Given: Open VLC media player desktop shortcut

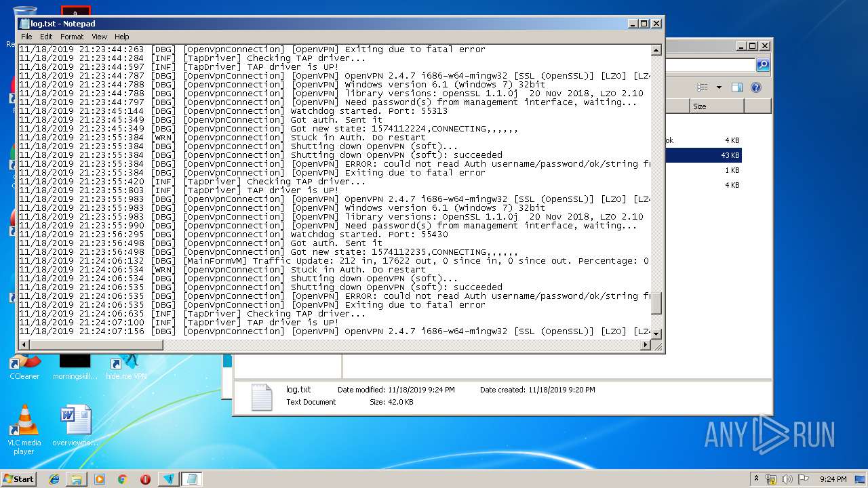Looking at the screenshot, I should [x=24, y=430].
